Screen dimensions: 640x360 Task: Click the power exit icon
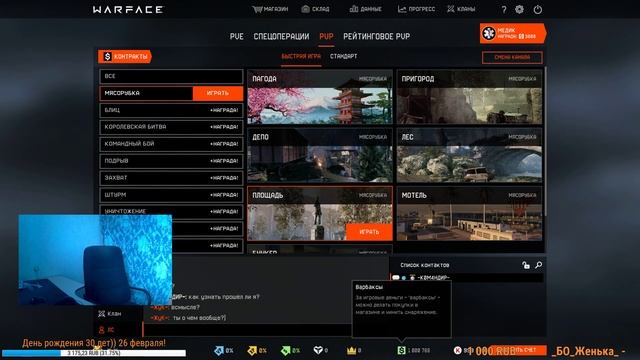(538, 9)
